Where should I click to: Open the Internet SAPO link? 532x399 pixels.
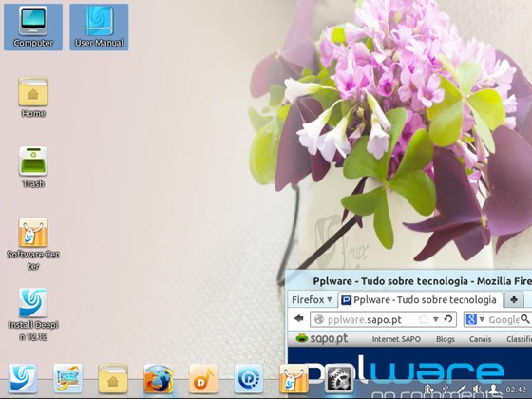(x=396, y=339)
